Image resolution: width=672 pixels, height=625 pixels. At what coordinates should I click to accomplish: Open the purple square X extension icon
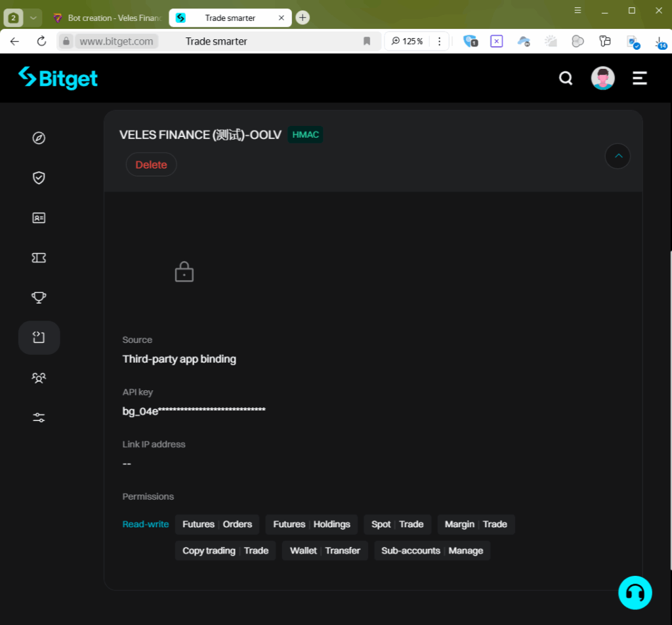pos(496,41)
